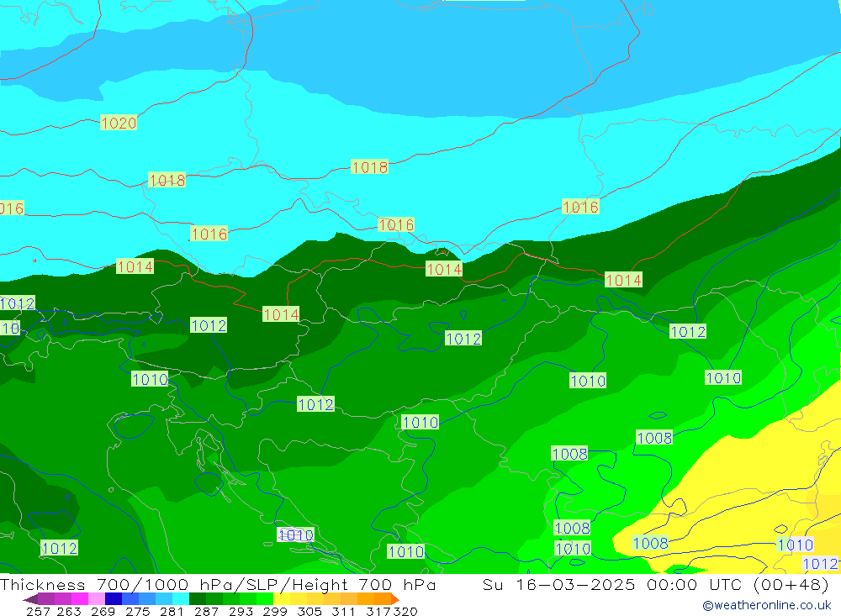This screenshot has height=616, width=841.
Task: Click the legend value 281
Action: pyautogui.click(x=172, y=611)
